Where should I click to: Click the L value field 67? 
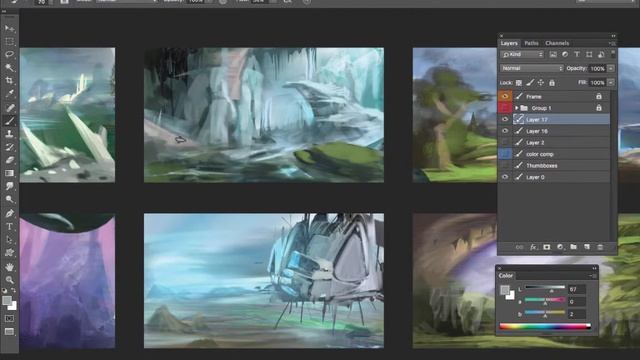[x=577, y=289]
